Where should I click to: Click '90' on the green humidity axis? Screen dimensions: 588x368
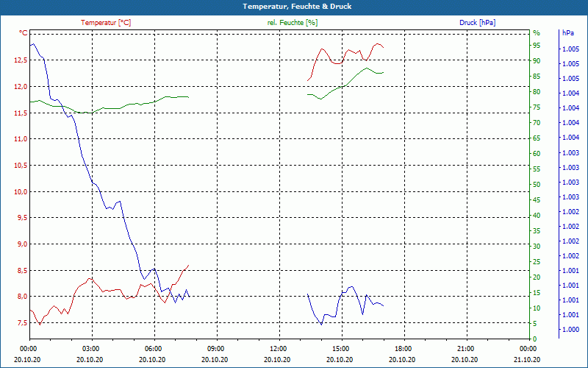pyautogui.click(x=537, y=61)
